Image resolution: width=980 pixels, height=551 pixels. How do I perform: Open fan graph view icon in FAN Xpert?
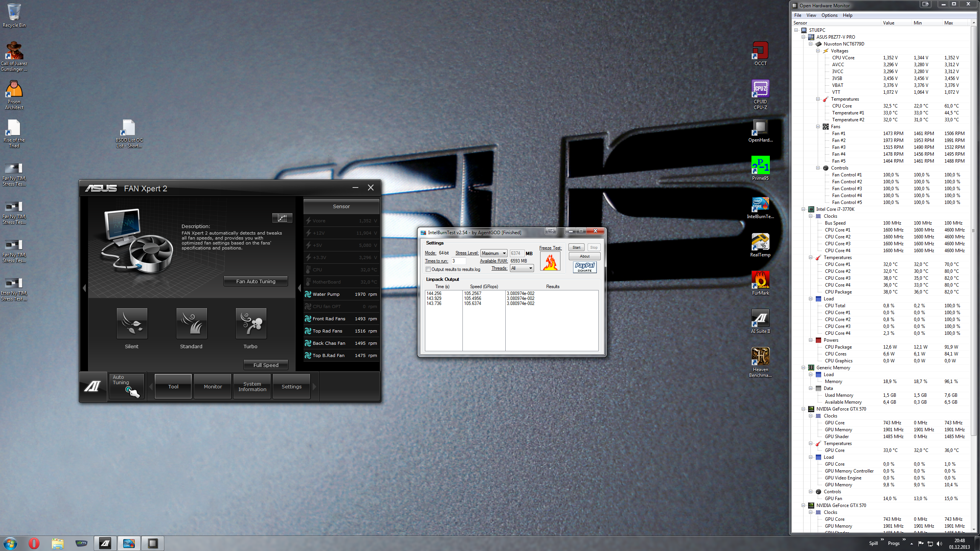click(282, 218)
